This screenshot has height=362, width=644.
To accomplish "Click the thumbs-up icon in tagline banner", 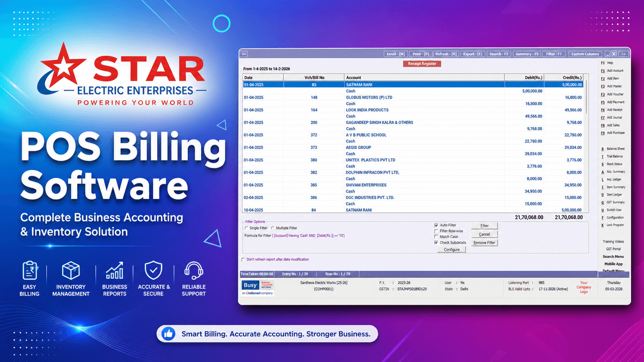I will click(x=169, y=334).
